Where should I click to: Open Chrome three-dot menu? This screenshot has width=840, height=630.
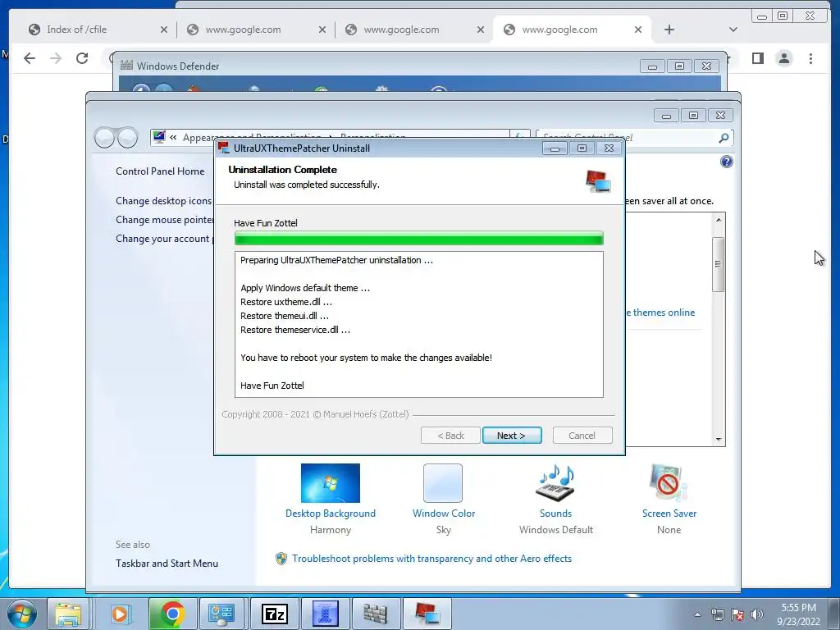[x=811, y=58]
